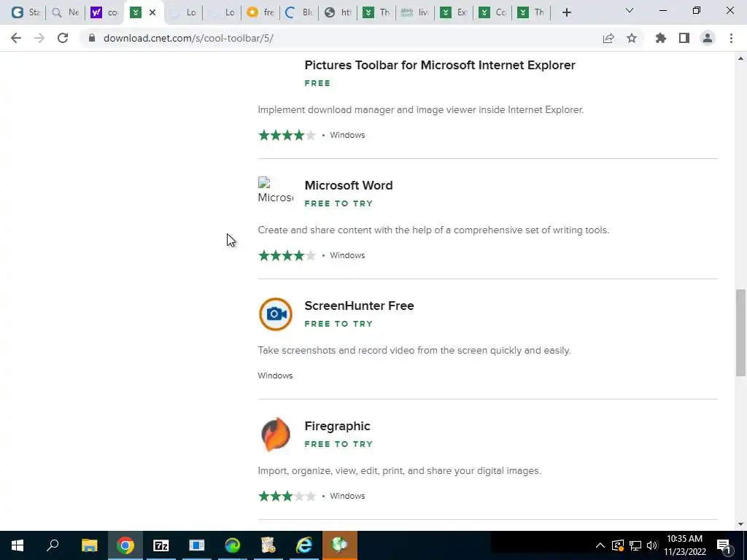Click the Firegraphic star rating

[x=287, y=496]
